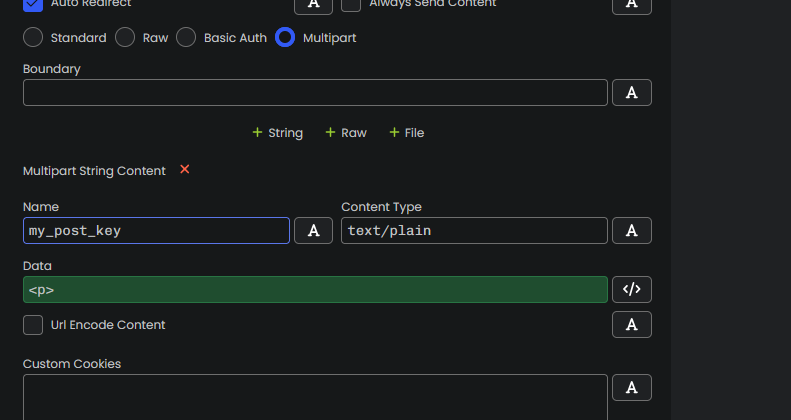The image size is (791, 420).
Task: Click the green Data field containing <p>
Action: click(x=315, y=289)
